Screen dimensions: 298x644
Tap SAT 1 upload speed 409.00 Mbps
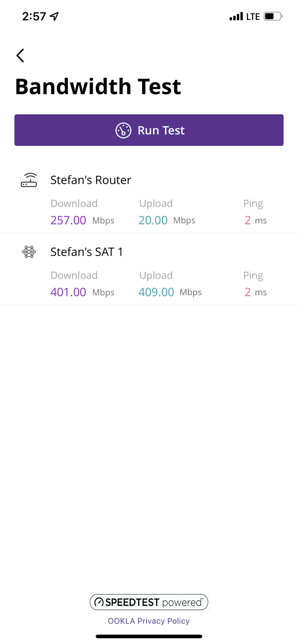point(170,292)
